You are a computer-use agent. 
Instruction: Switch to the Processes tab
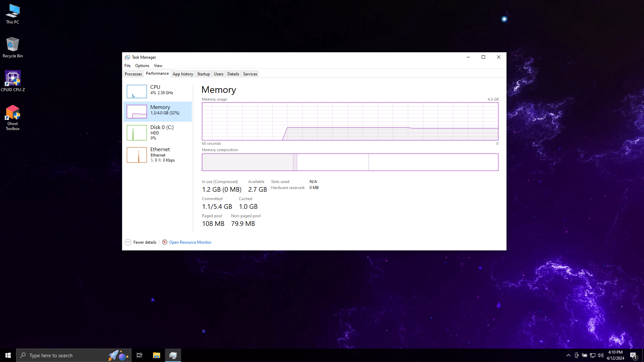(133, 74)
